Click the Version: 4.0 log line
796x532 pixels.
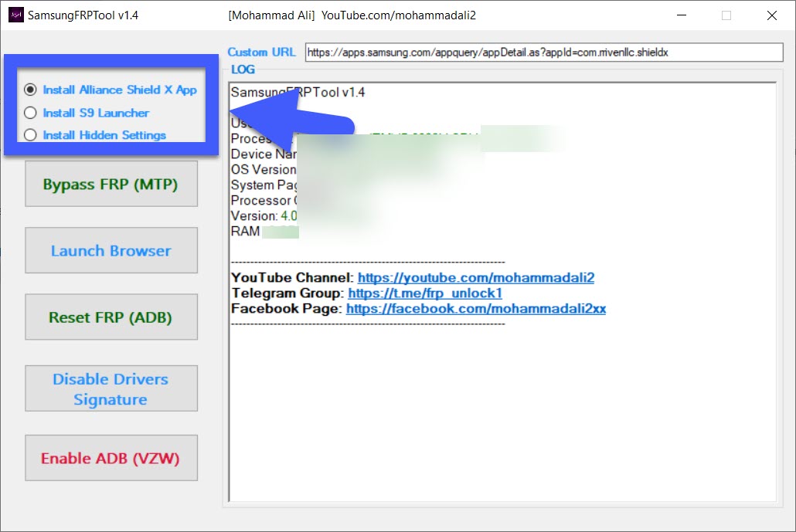pyautogui.click(x=264, y=215)
